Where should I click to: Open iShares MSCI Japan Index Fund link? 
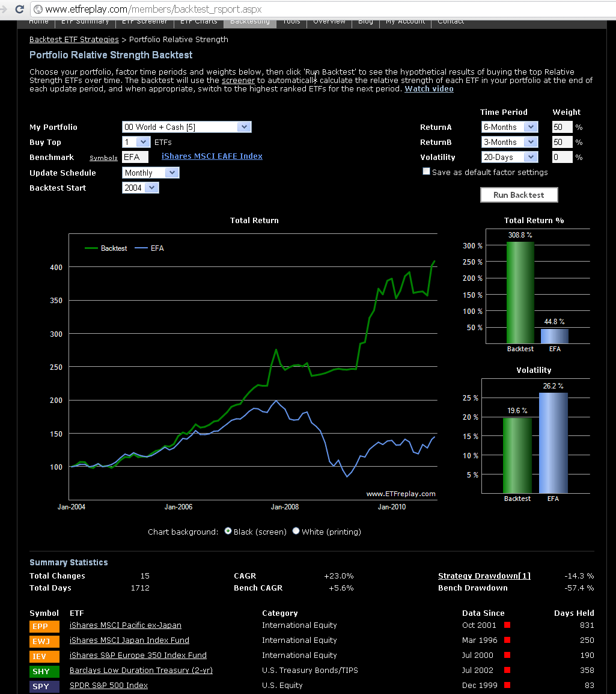(x=129, y=640)
